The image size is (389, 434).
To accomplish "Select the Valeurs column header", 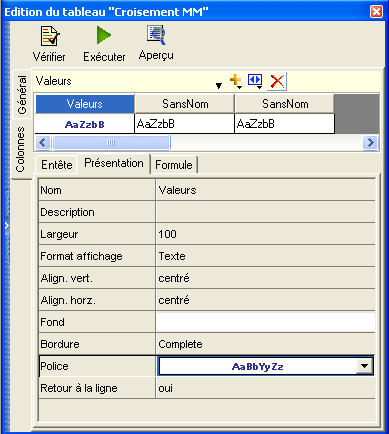I will click(85, 104).
